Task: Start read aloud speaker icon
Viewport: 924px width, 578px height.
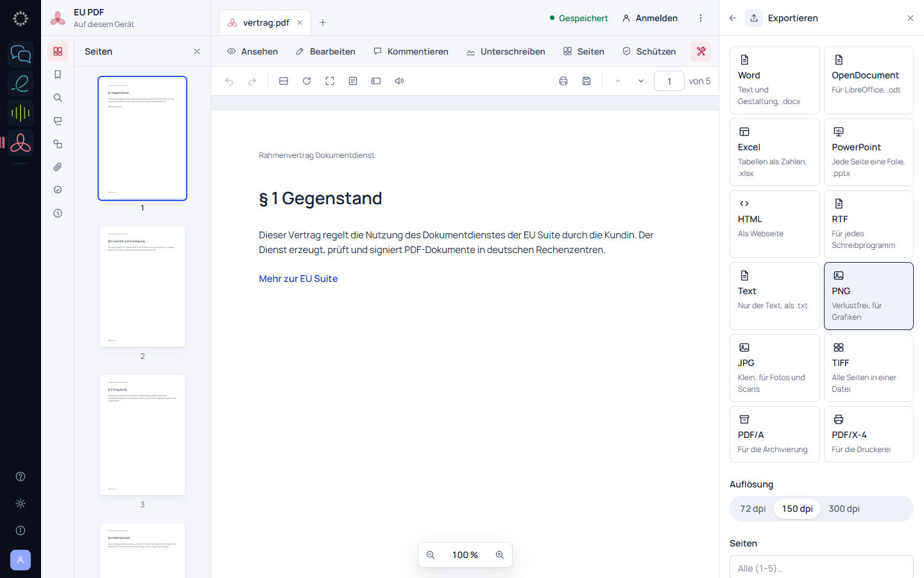Action: 399,81
